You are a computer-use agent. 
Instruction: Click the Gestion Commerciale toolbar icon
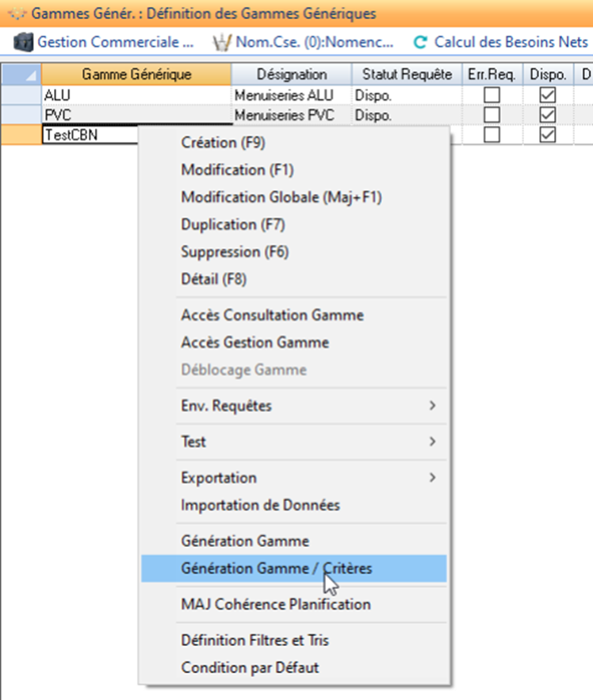coord(24,41)
